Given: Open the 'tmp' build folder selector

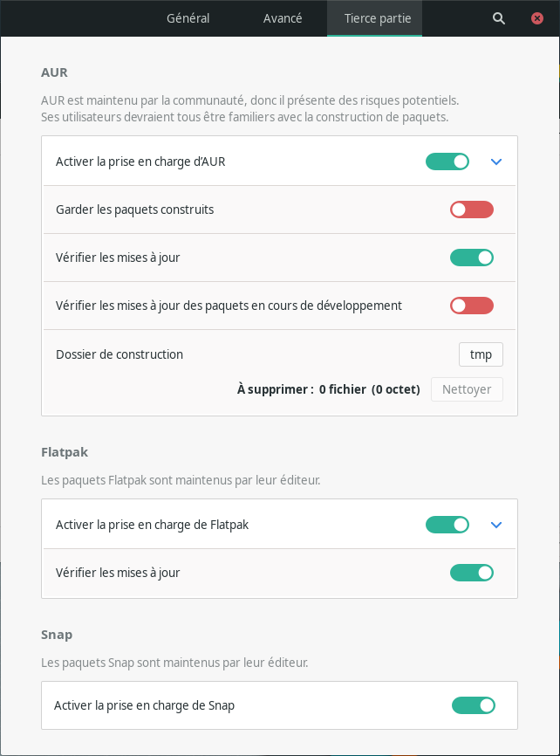Looking at the screenshot, I should (x=481, y=354).
